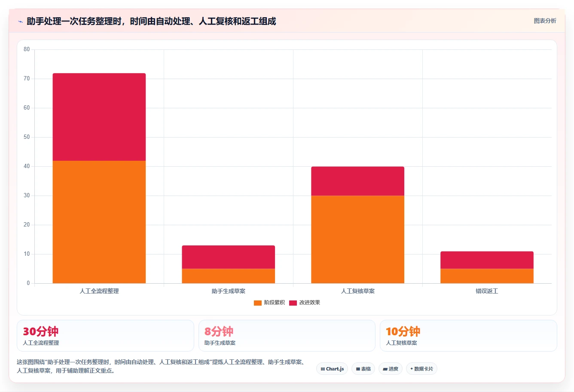This screenshot has height=392, width=574.
Task: Open the 8分钟 data card
Action: (287, 336)
